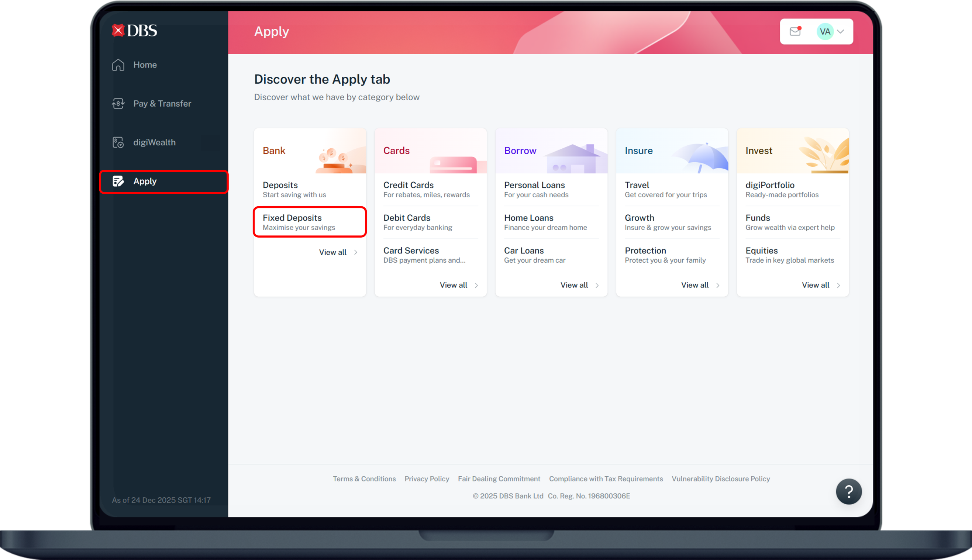Open Privacy Policy footer link
The width and height of the screenshot is (972, 560).
coord(427,479)
